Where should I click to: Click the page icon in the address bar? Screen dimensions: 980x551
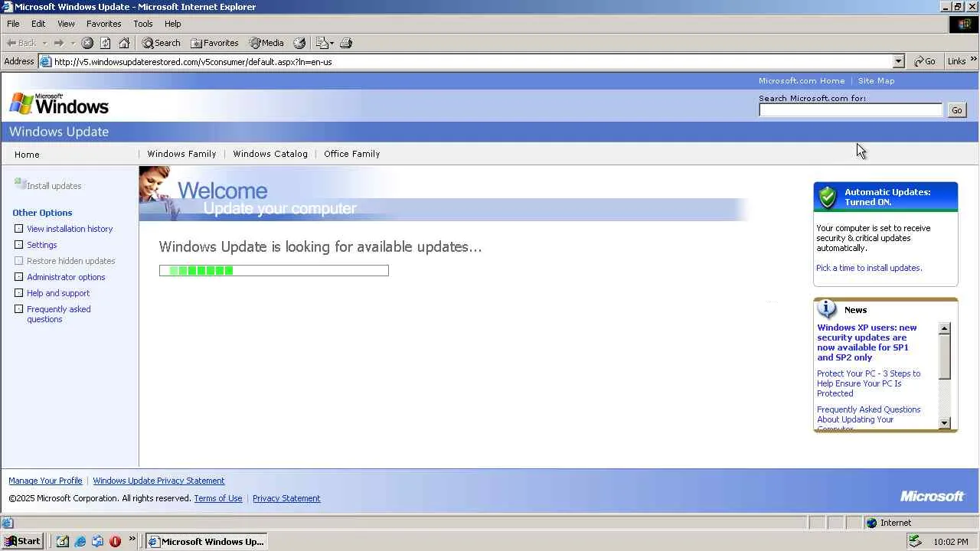[x=46, y=62]
